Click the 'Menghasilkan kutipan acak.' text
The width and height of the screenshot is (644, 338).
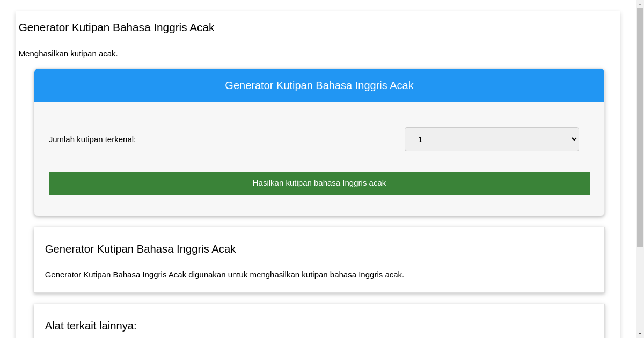[68, 54]
